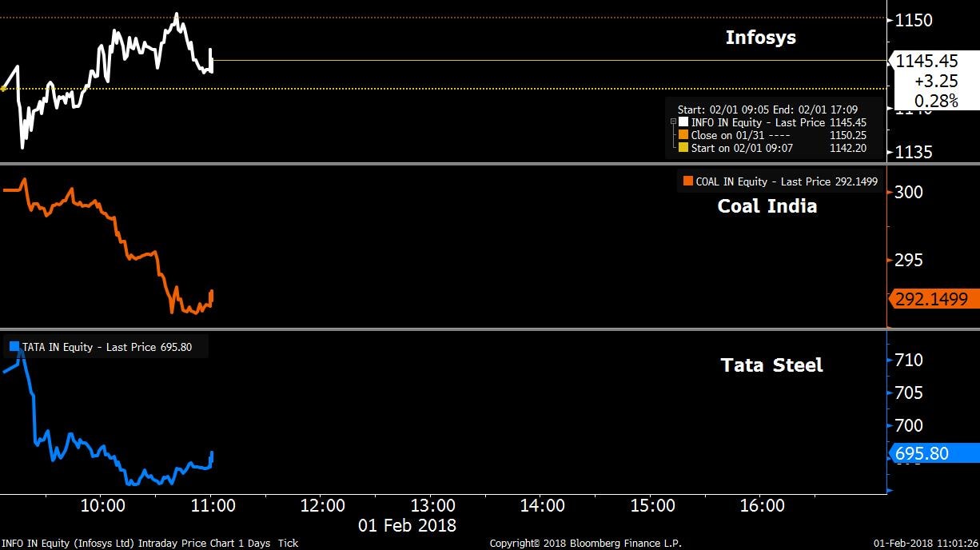Select the Start on 02/01 09:07 legend entry
Image resolution: width=980 pixels, height=550 pixels.
pyautogui.click(x=743, y=147)
